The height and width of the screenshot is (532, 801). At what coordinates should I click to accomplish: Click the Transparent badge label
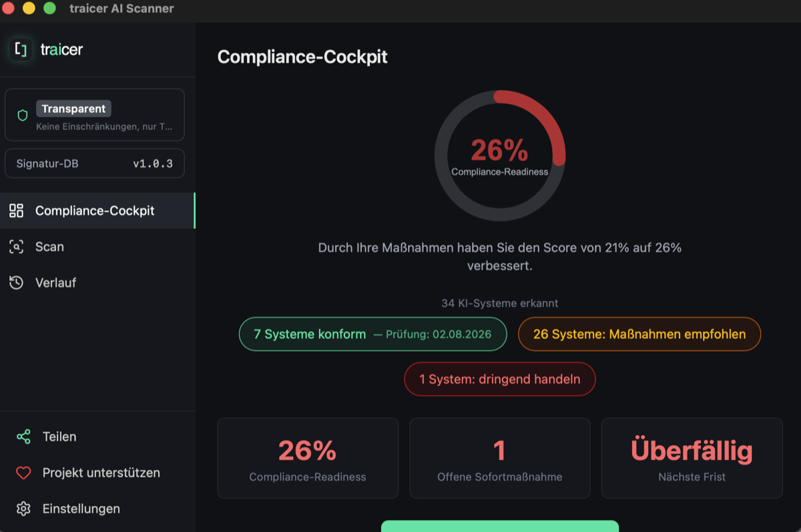pos(73,108)
